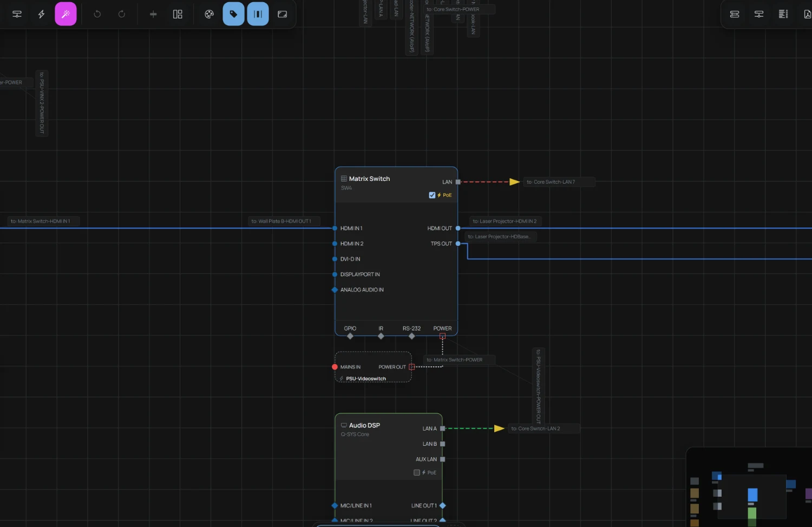Click the DVI-D IN port
The height and width of the screenshot is (527, 812).
tap(335, 259)
